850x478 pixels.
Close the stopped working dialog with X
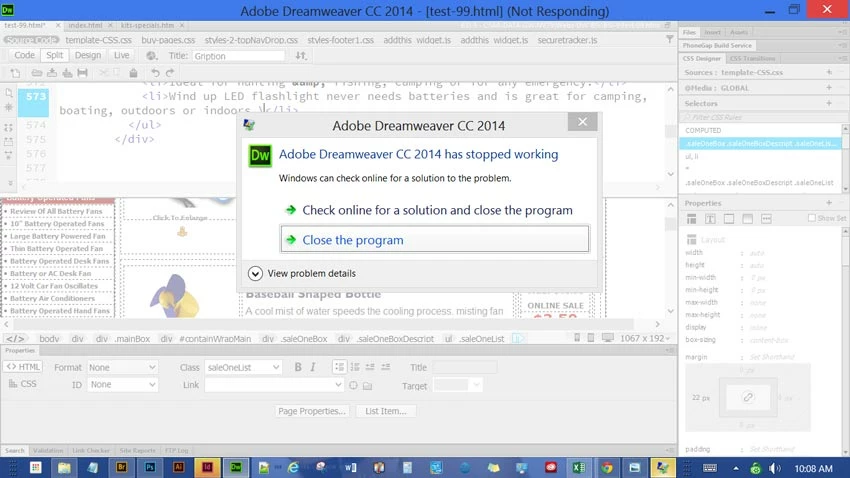pyautogui.click(x=582, y=122)
